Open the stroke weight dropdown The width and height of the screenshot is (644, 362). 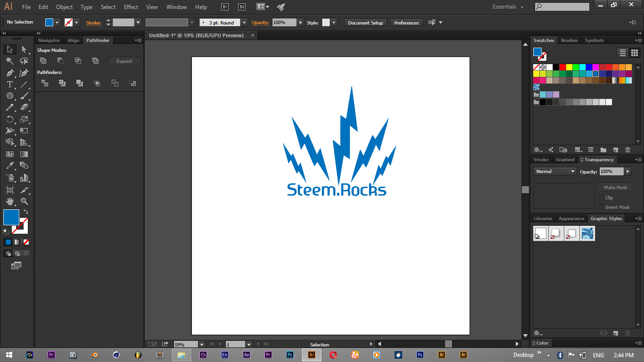coord(138,22)
